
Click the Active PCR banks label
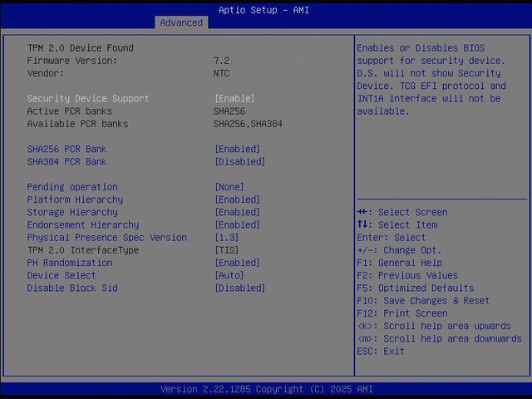click(70, 111)
